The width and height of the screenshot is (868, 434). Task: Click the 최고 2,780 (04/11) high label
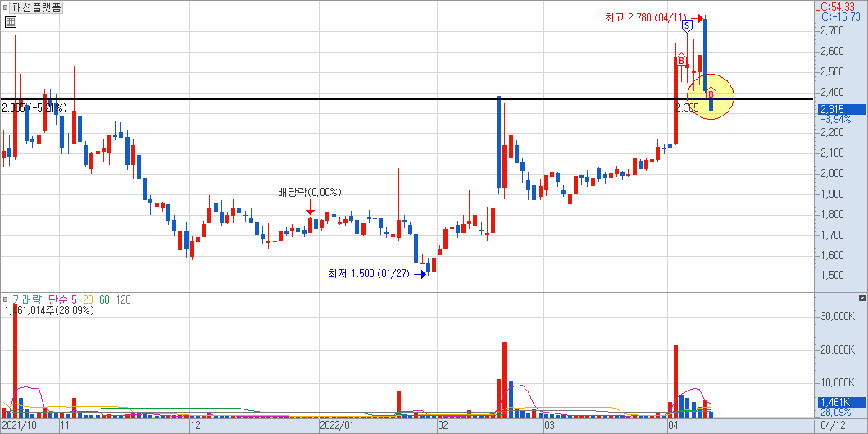(x=645, y=18)
